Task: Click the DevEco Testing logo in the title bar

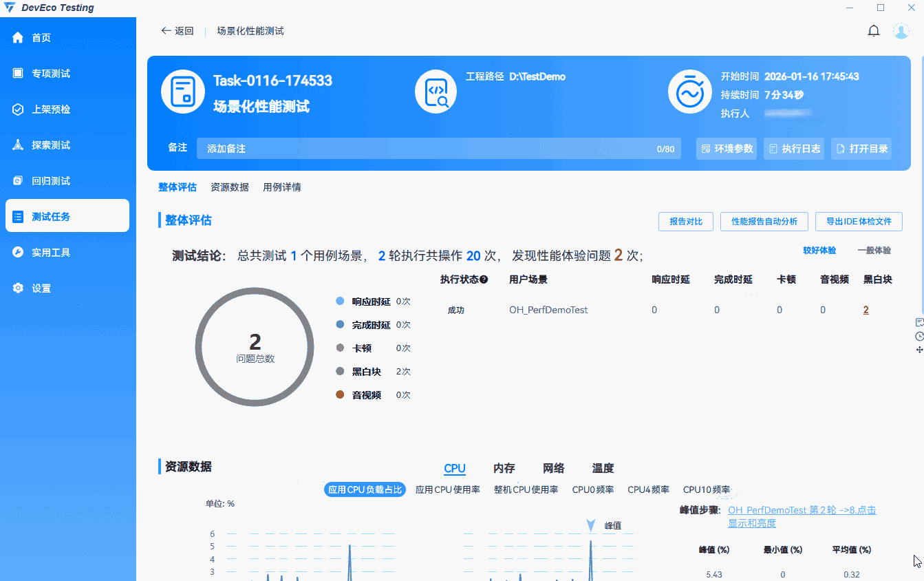Action: pyautogui.click(x=10, y=8)
